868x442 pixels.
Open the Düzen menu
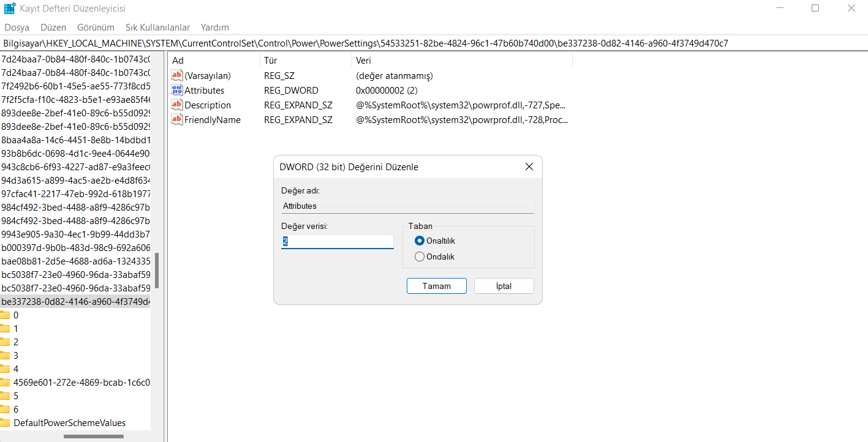[x=53, y=28]
